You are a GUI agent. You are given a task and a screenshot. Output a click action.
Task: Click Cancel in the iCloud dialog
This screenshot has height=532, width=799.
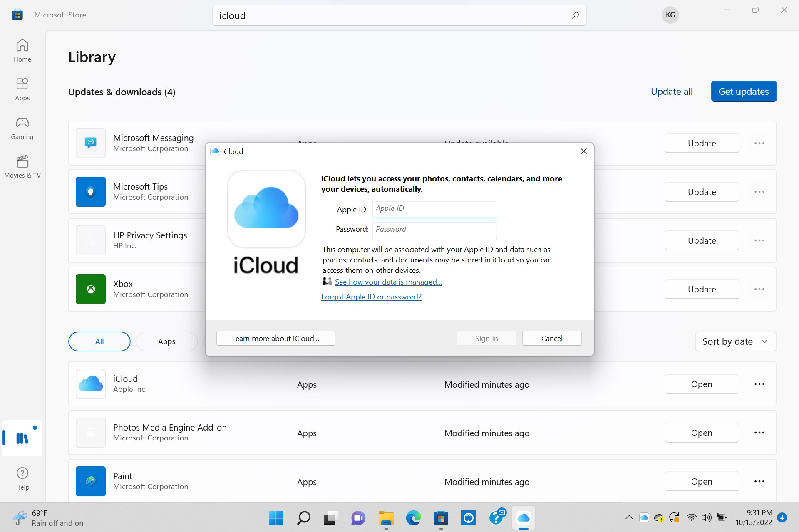552,338
